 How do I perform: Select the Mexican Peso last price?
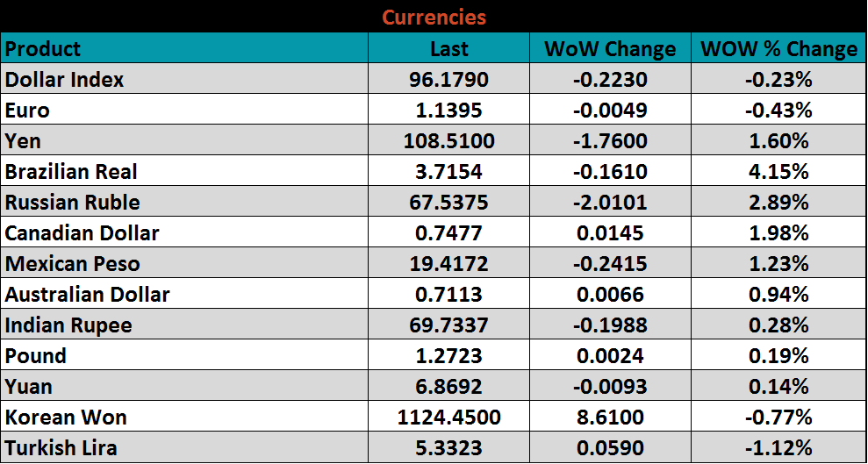click(448, 264)
